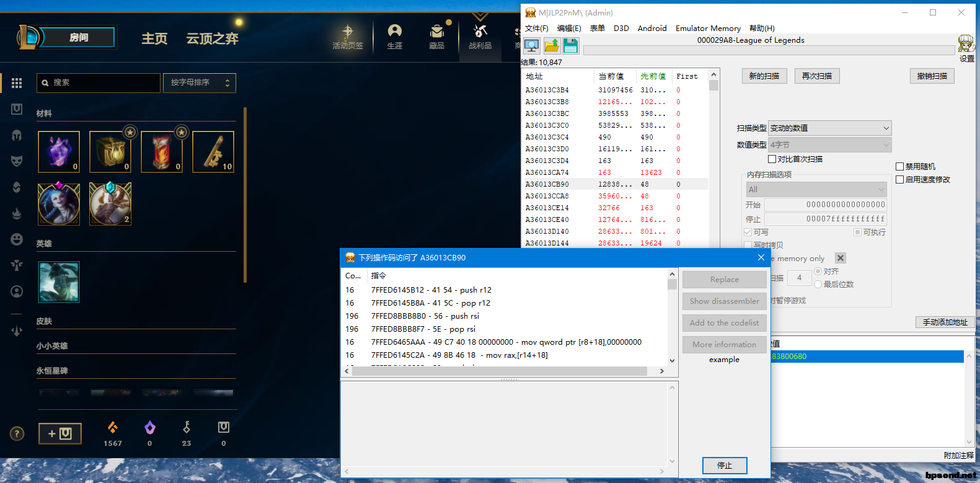
Task: Toggle 对比首次扫描 checkbox
Action: [772, 159]
